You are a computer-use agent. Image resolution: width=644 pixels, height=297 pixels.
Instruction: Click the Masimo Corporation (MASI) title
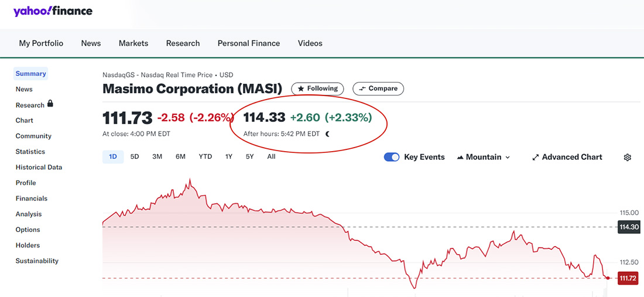pos(193,88)
